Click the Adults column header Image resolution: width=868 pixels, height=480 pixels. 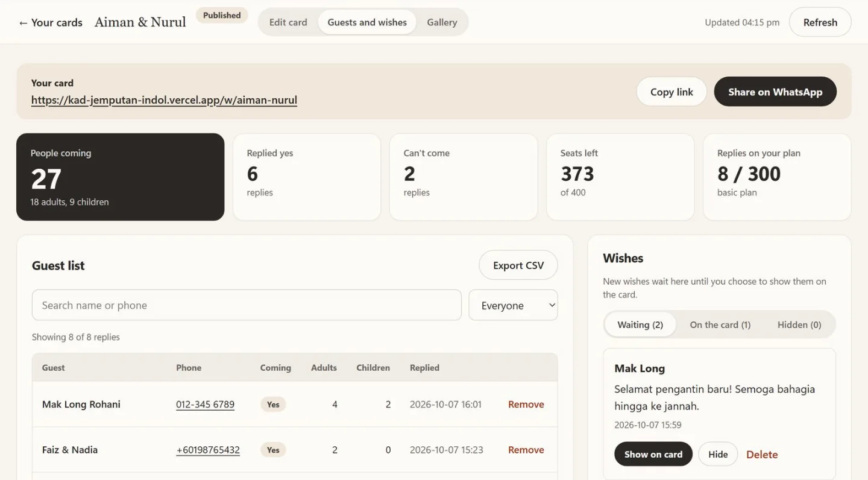click(x=324, y=367)
